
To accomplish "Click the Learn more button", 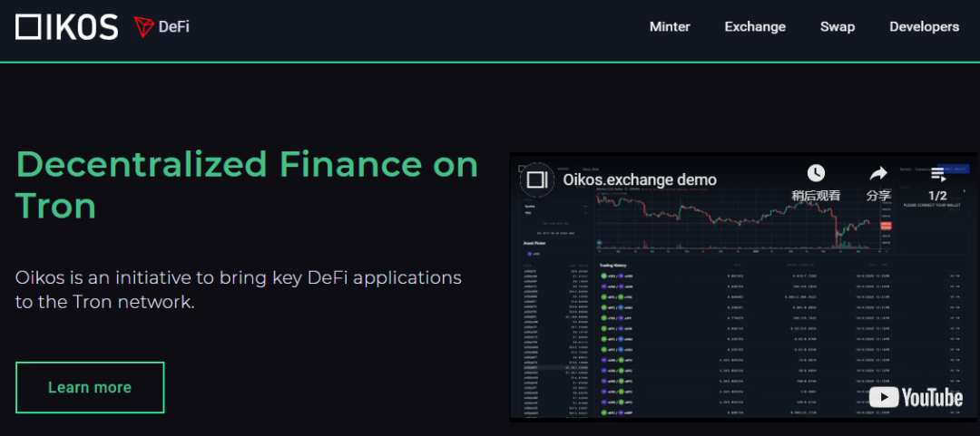I will click(x=90, y=387).
